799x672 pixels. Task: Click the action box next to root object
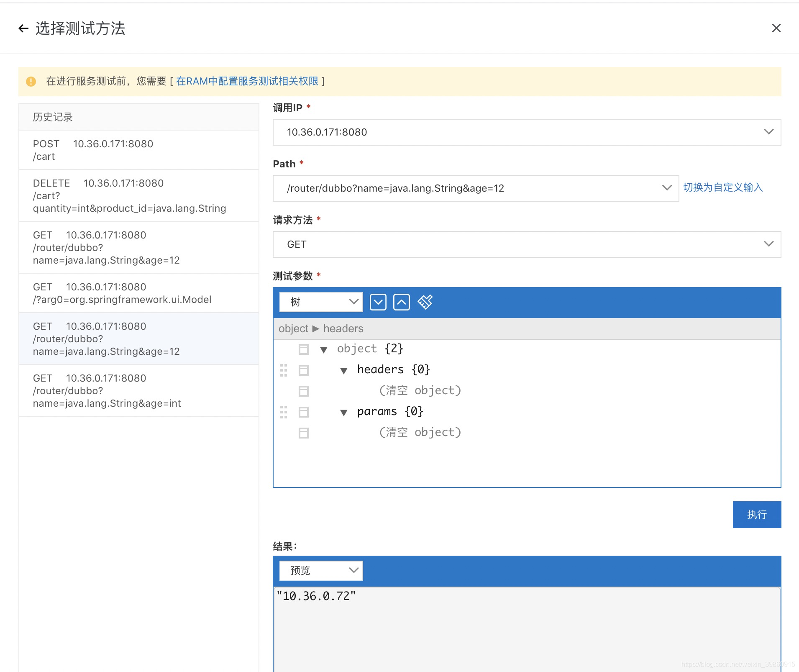click(304, 349)
